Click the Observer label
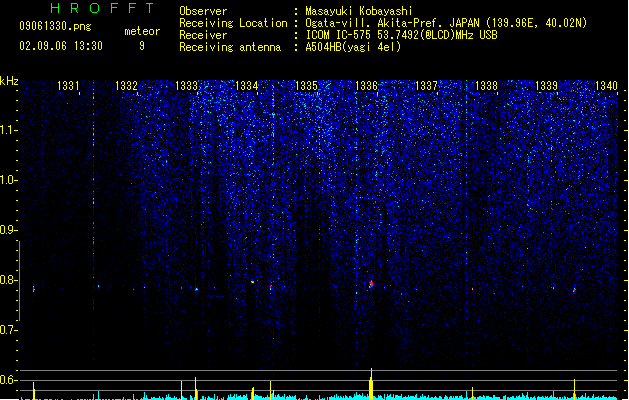Screen dimensions: 629x400 pos(203,11)
